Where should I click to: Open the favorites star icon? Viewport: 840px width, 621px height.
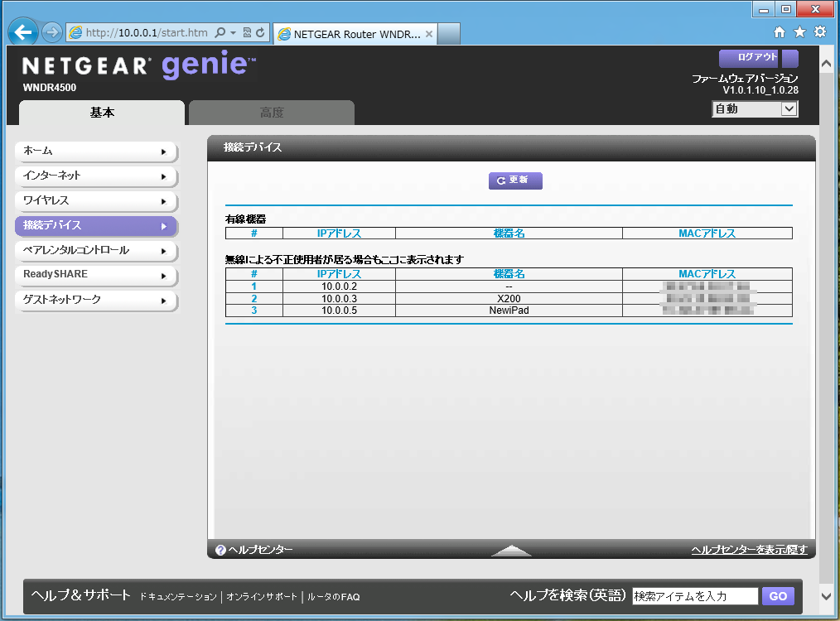[x=799, y=32]
